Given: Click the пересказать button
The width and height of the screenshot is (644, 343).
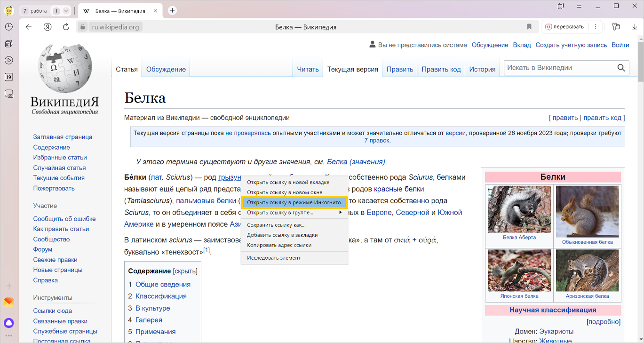Looking at the screenshot, I should click(x=564, y=27).
